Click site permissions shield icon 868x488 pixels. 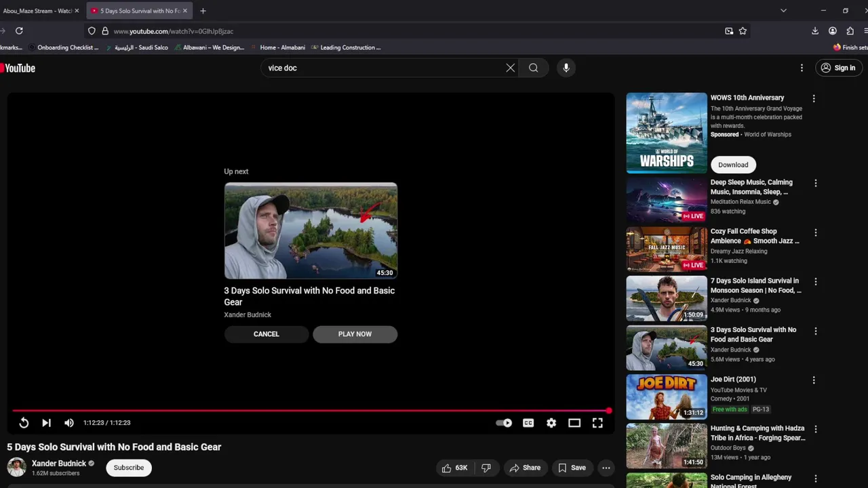coord(92,30)
